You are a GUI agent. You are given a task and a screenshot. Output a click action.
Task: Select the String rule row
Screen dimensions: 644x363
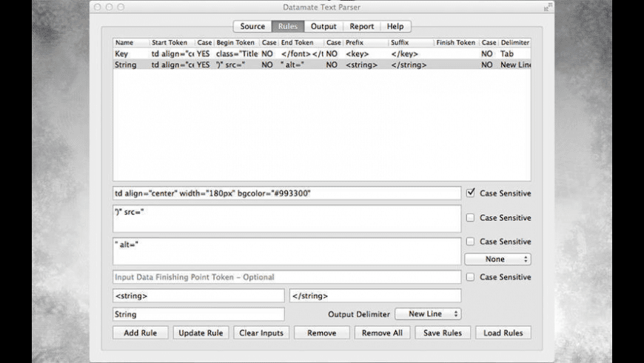point(322,64)
